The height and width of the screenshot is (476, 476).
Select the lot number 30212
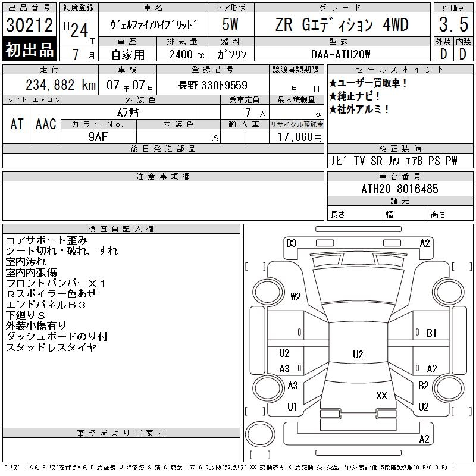[30, 27]
